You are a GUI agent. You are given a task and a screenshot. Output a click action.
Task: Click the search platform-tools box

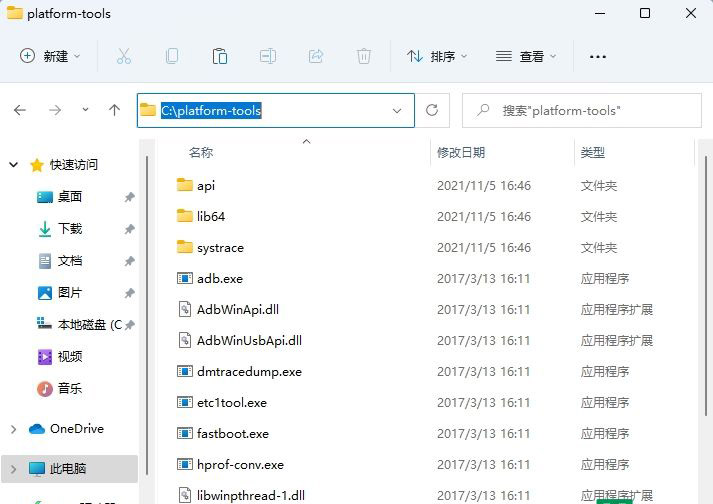coord(582,111)
